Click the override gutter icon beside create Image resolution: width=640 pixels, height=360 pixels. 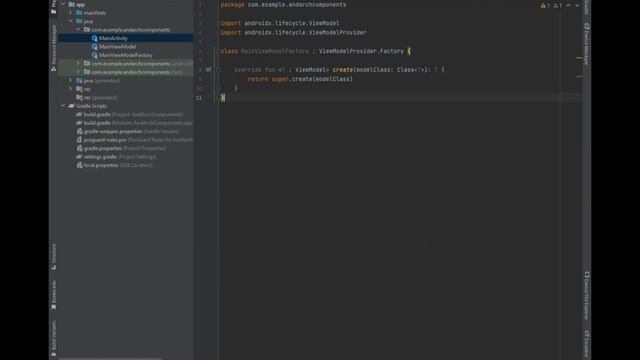(209, 69)
